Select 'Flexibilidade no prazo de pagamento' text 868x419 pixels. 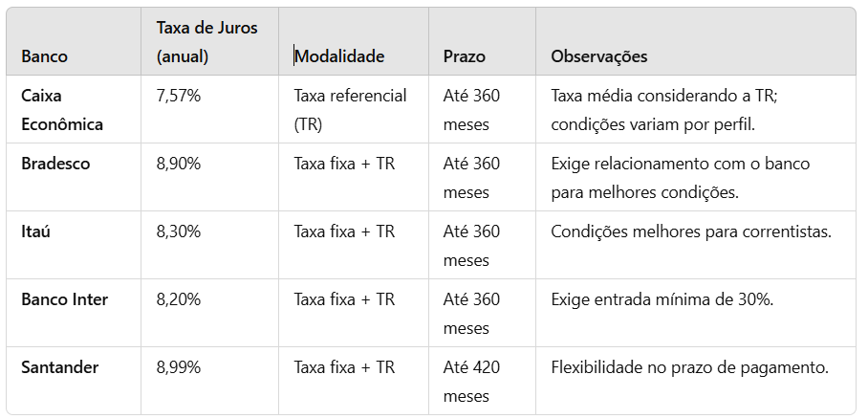tap(689, 367)
